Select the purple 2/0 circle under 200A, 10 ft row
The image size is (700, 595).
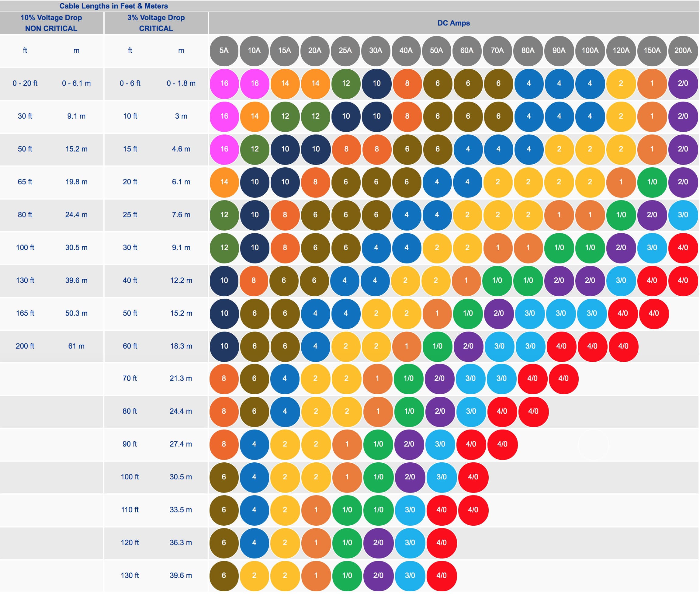pos(683,117)
